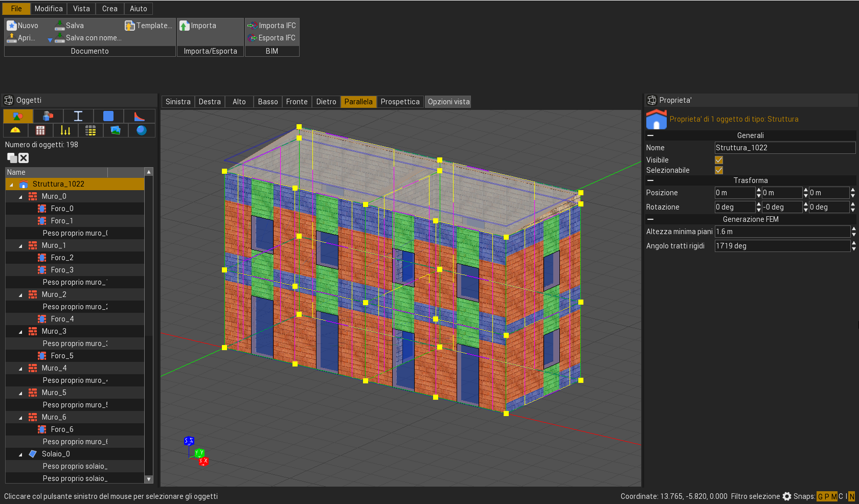Collapse the Generali section
This screenshot has height=504, width=859.
(650, 135)
